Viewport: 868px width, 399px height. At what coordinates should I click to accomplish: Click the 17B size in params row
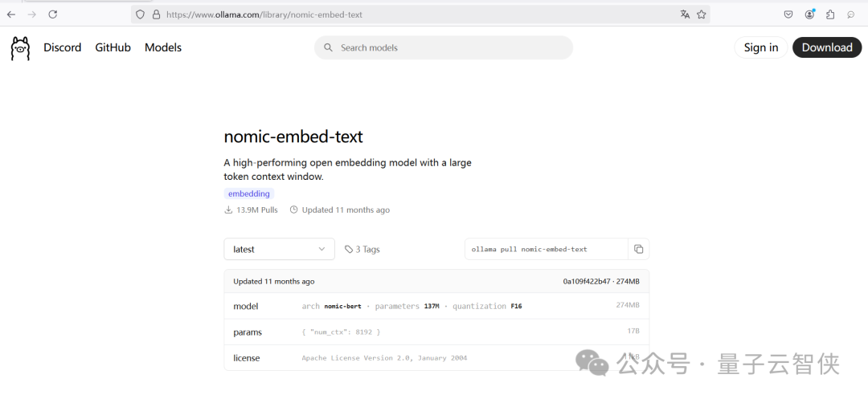(x=633, y=332)
